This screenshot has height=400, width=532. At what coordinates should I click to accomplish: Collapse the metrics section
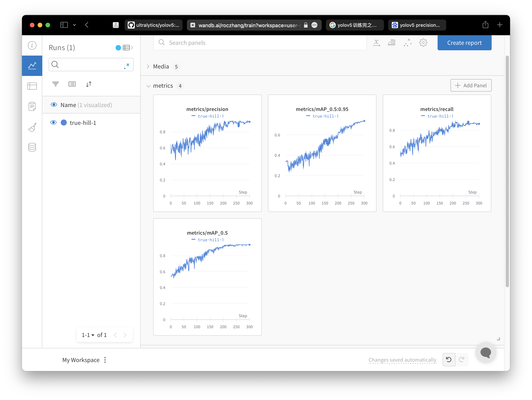pos(148,86)
